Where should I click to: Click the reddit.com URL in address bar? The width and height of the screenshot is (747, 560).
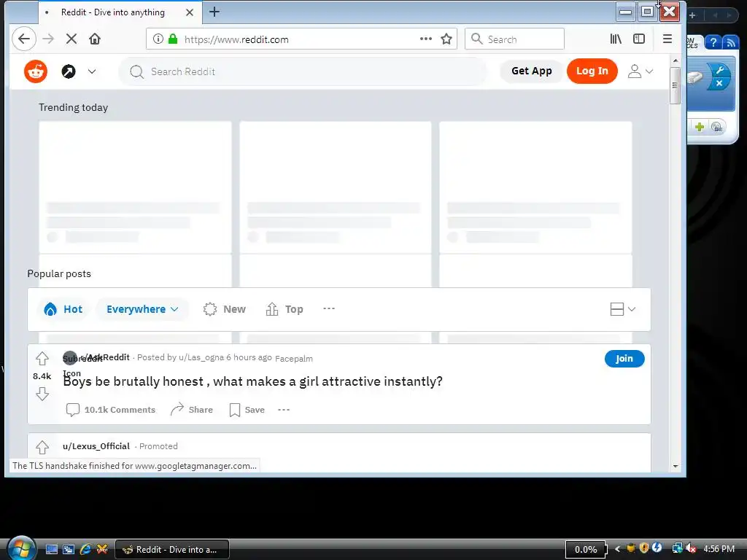coord(236,39)
